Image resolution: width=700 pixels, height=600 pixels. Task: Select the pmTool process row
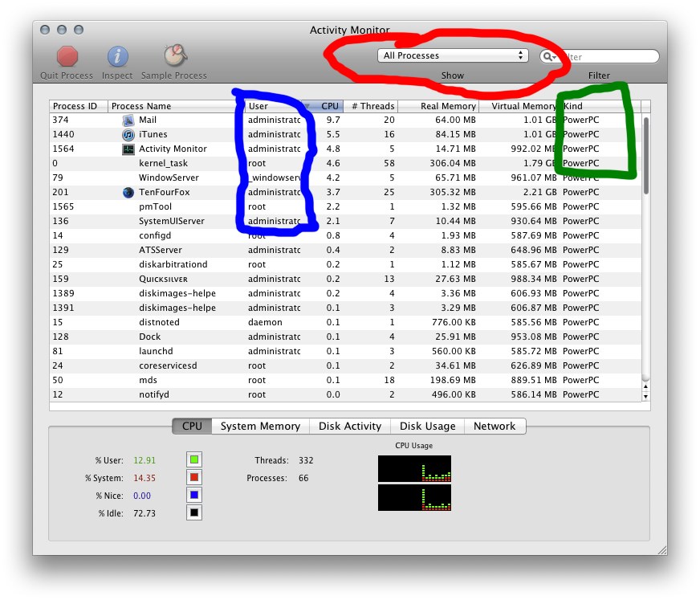(345, 207)
